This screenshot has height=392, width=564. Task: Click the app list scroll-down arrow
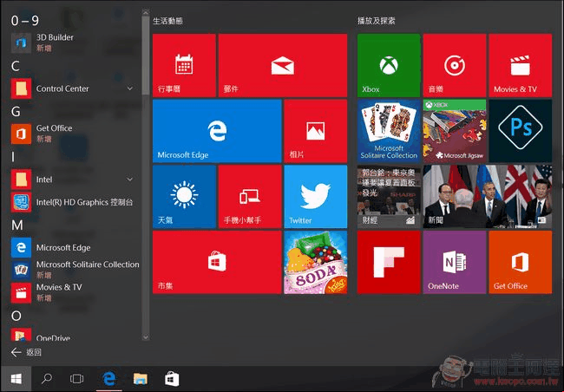(145, 337)
